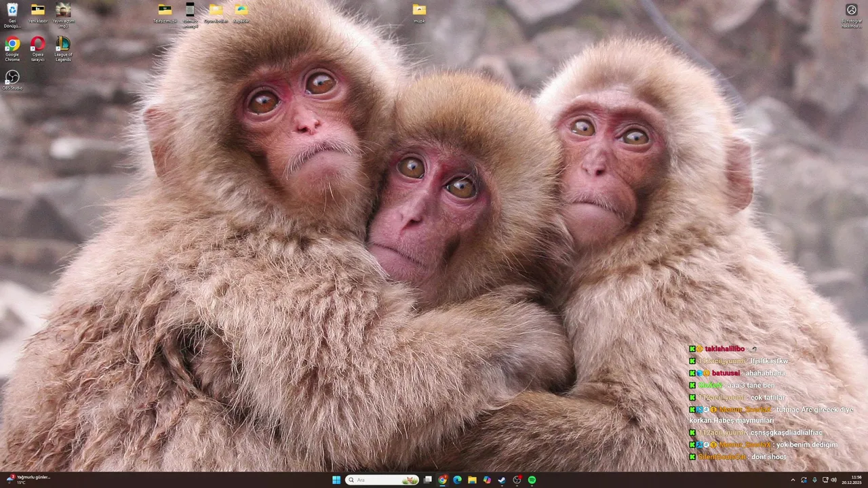
Task: Click chat username SloXeN
Action: (x=710, y=385)
